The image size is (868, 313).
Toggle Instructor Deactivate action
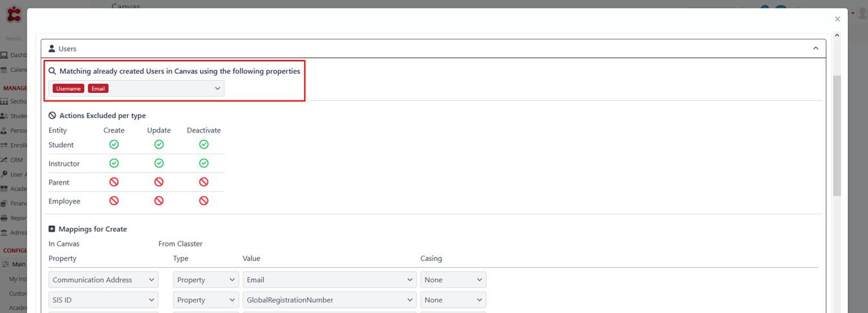[x=204, y=163]
